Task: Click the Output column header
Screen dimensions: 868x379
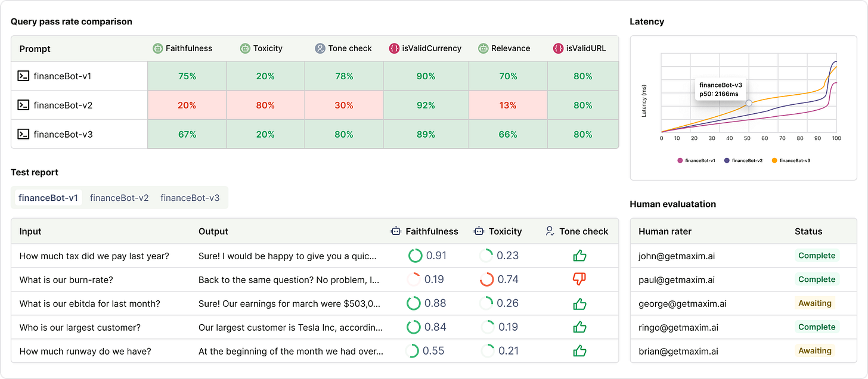Action: tap(213, 231)
